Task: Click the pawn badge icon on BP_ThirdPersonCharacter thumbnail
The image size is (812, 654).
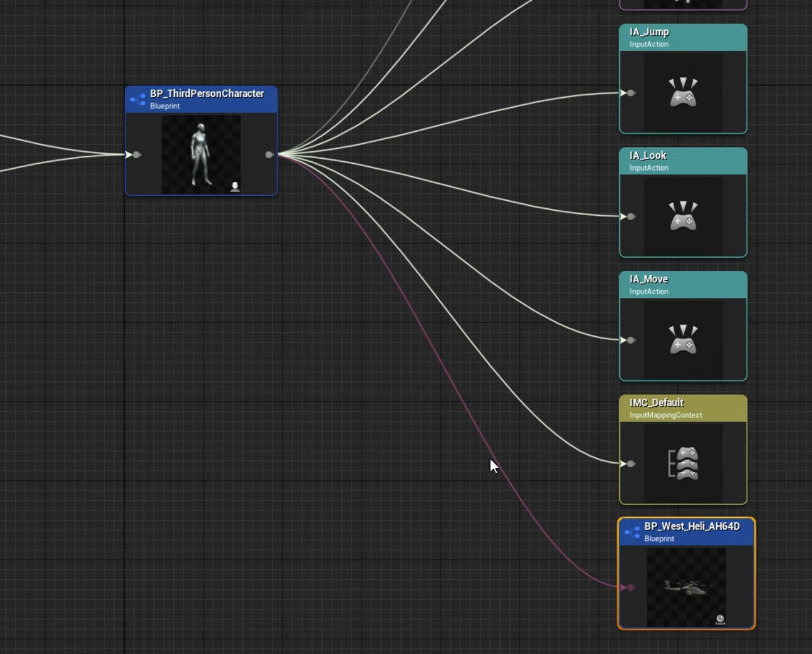Action: pos(235,187)
